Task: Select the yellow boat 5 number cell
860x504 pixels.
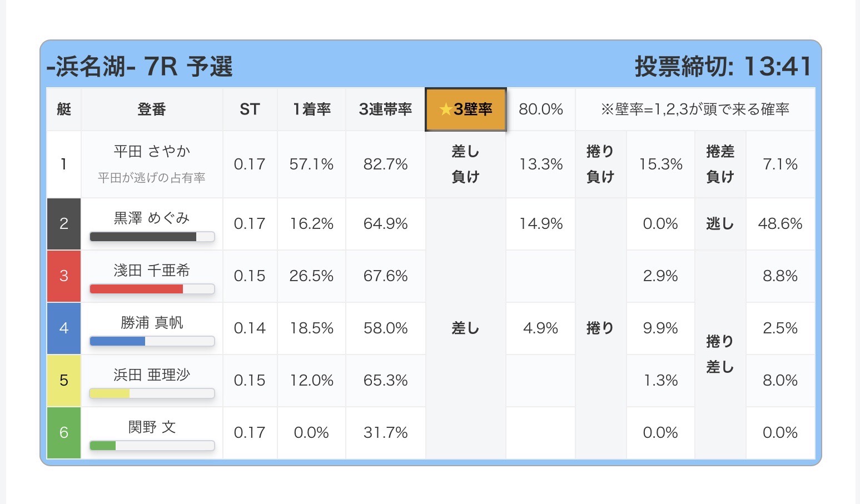Action: tap(64, 381)
